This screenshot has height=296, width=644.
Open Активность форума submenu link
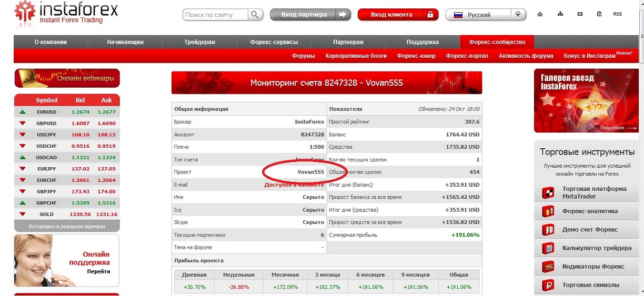(526, 56)
